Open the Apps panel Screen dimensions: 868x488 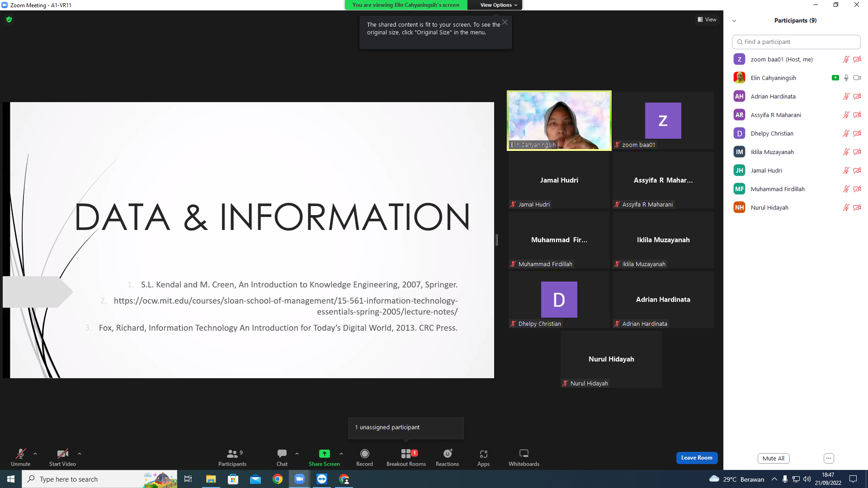[x=483, y=457]
